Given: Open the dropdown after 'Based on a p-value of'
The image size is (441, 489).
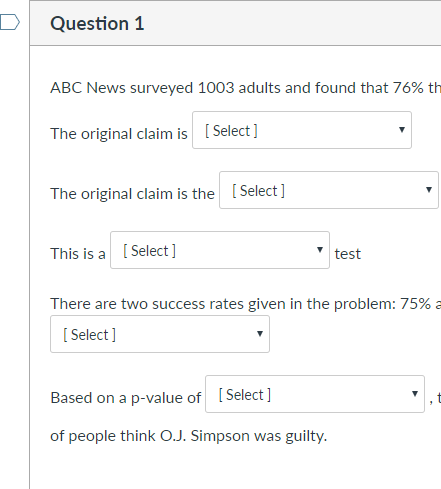Looking at the screenshot, I should (315, 394).
